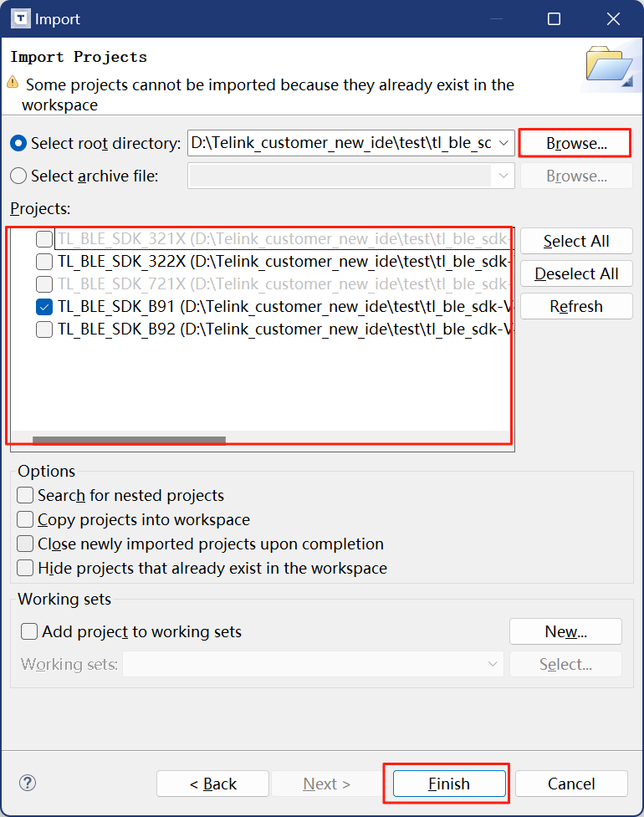
Task: Maximize the Import dialog window
Action: (554, 18)
